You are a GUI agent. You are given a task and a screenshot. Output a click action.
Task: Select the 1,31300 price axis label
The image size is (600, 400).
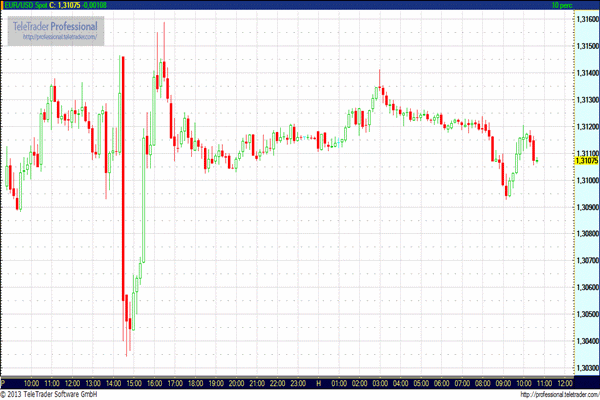pos(587,100)
